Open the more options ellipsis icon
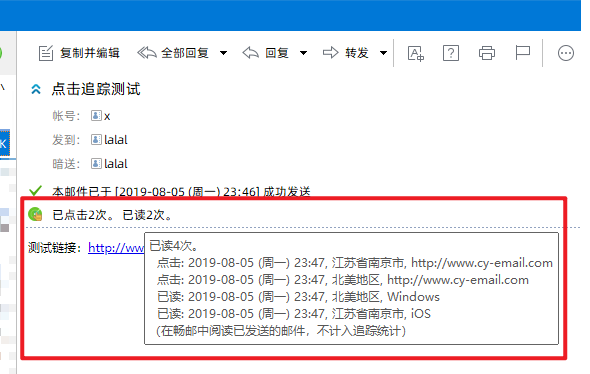 click(x=566, y=53)
